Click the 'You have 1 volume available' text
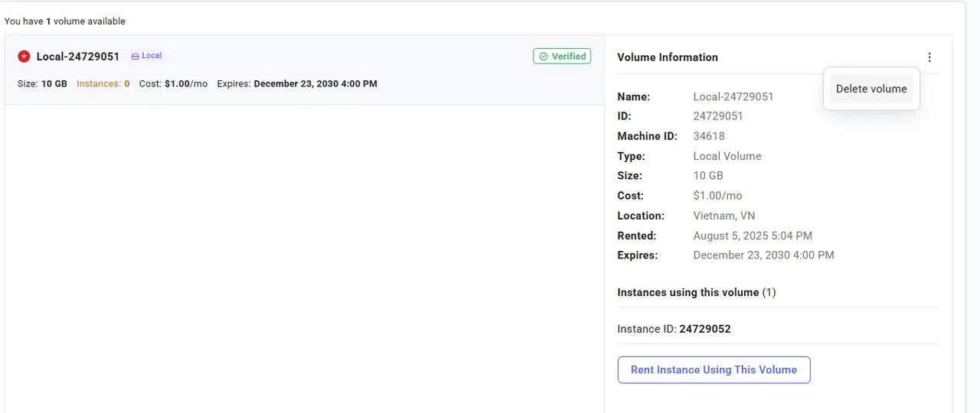 (x=65, y=21)
